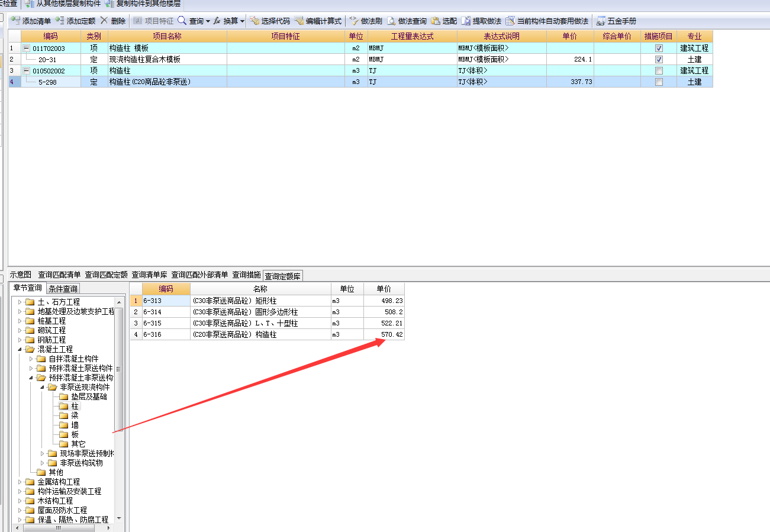Click the vertical scrollbar of chapter tree
Image resolution: width=770 pixels, height=532 pixels.
[119, 369]
